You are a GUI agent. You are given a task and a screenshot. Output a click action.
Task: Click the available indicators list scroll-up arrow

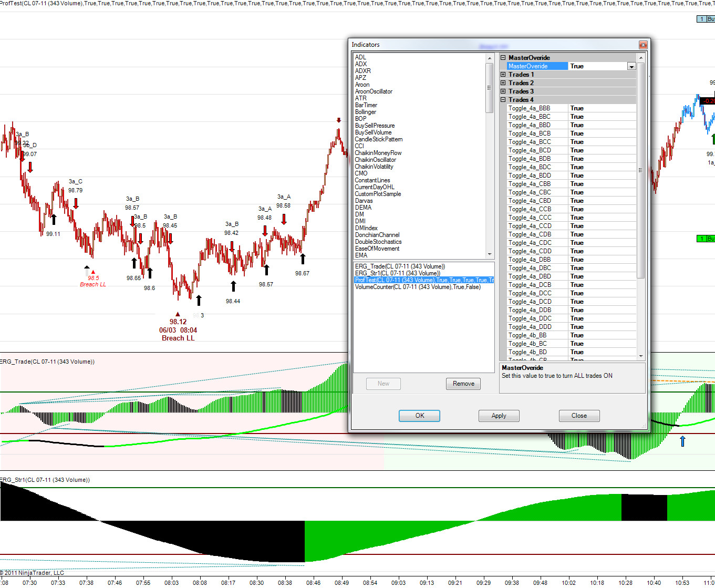(490, 58)
